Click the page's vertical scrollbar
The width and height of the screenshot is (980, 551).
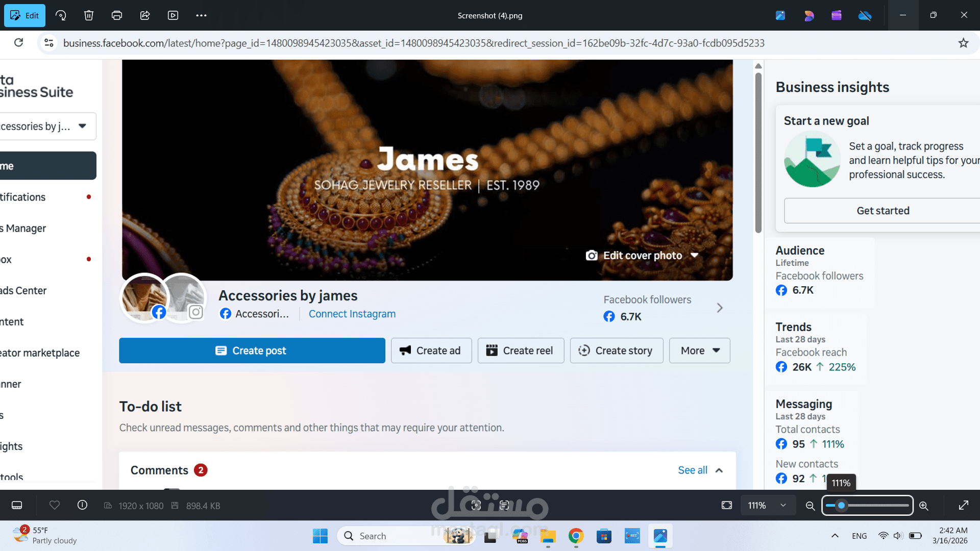pyautogui.click(x=758, y=153)
